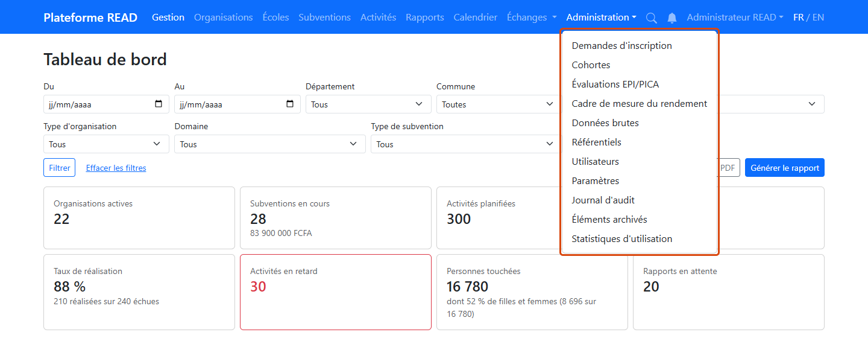
Task: Click into the Au date input
Action: [x=237, y=104]
